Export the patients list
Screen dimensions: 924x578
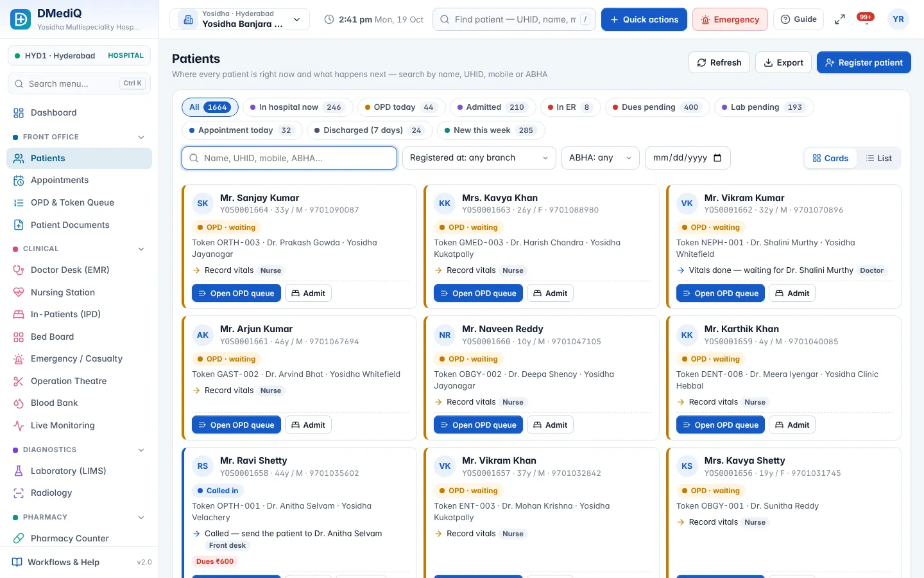coord(783,62)
